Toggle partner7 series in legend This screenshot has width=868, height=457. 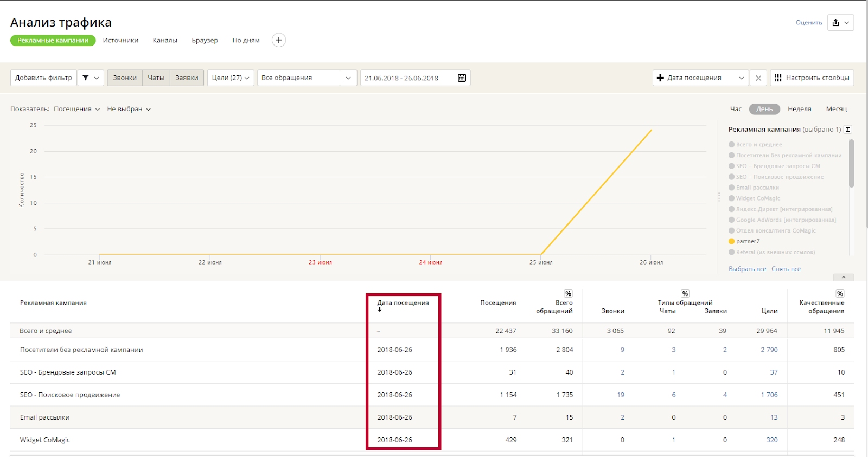point(744,242)
